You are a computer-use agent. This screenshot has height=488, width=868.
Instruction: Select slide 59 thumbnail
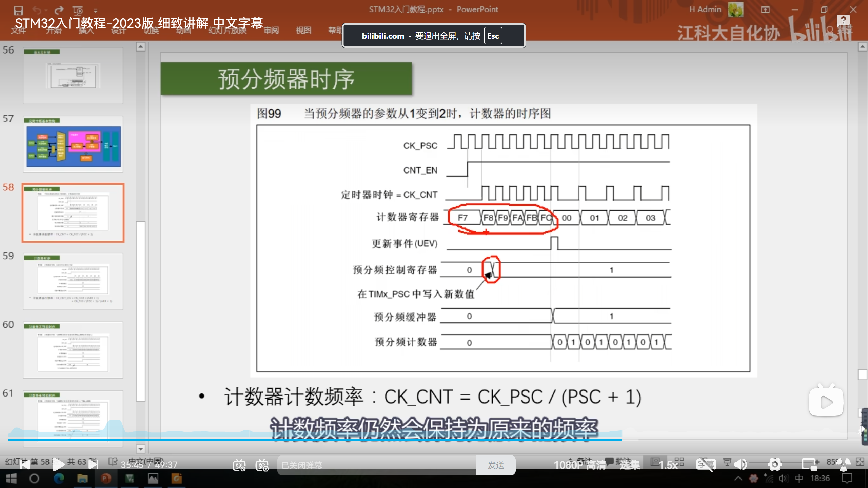73,281
